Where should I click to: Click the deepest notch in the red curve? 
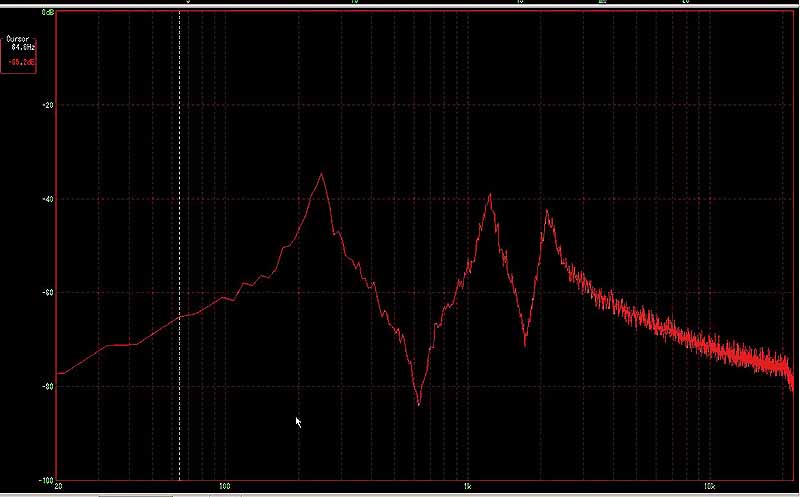click(x=418, y=405)
